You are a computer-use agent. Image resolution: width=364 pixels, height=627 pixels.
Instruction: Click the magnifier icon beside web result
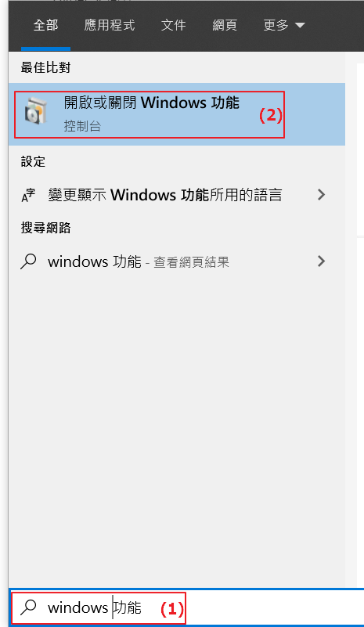point(28,261)
